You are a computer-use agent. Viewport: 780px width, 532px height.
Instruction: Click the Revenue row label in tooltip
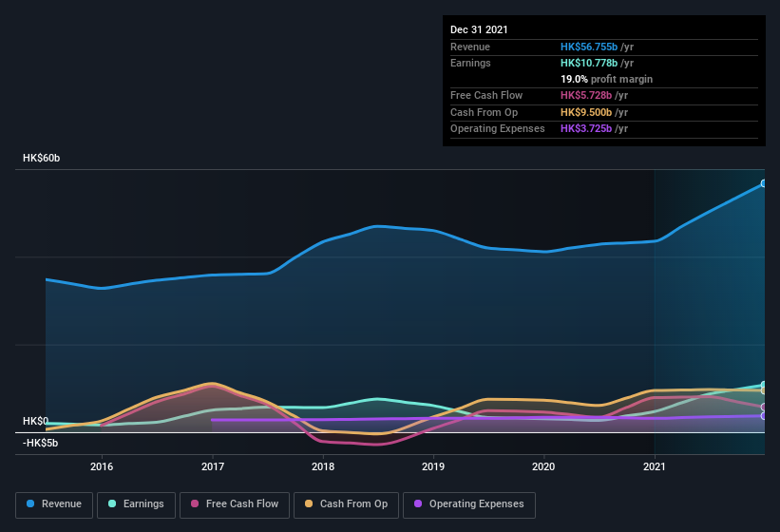click(x=470, y=47)
